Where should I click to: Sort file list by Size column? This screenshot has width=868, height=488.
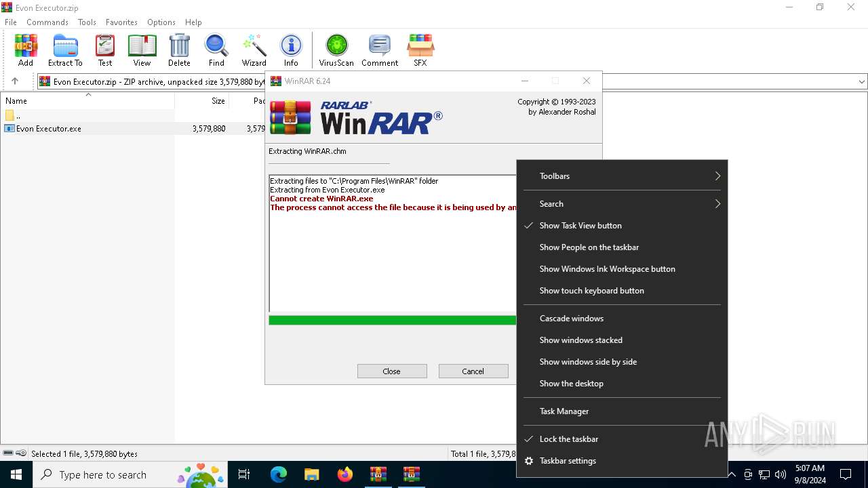pos(202,101)
